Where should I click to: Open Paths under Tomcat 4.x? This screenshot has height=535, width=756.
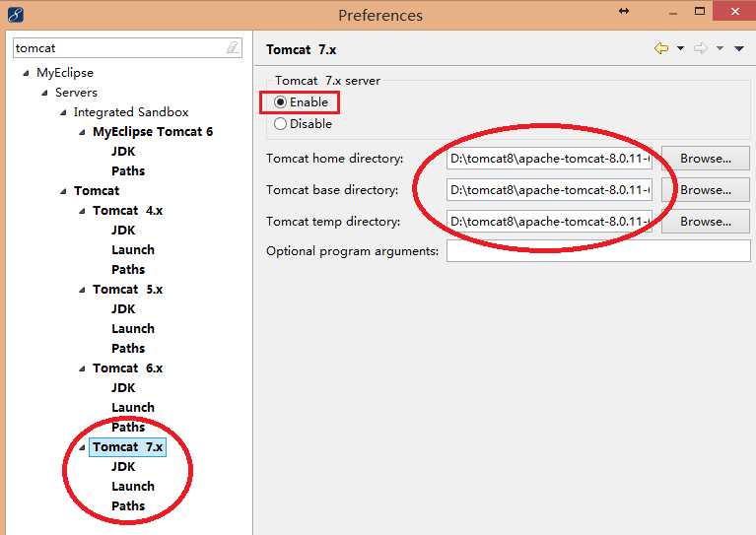click(128, 269)
